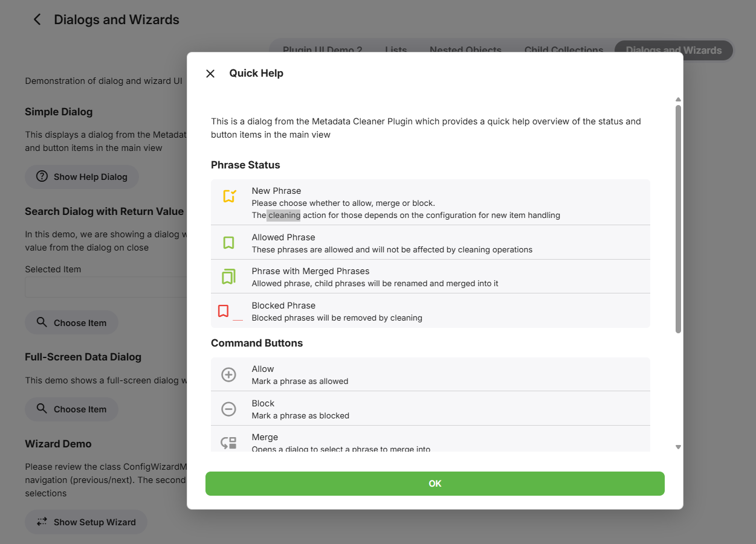
Task: Click the New Phrase yellow bookmark icon
Action: (229, 196)
